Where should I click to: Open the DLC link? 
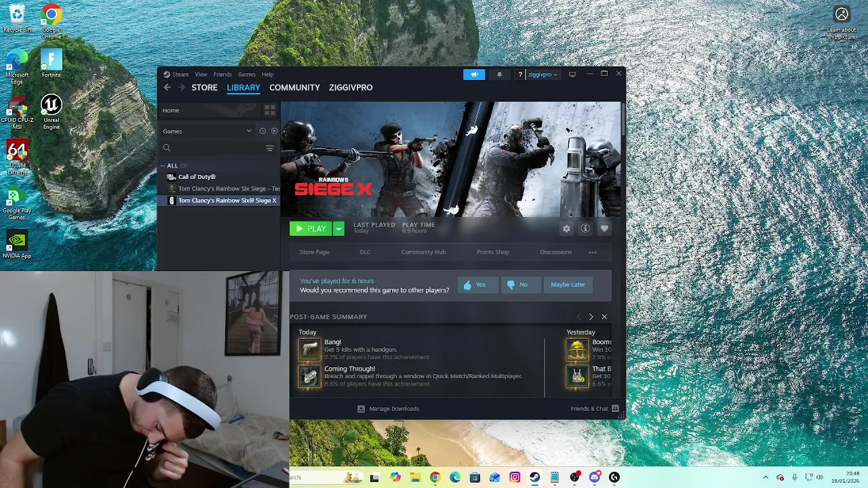click(365, 252)
